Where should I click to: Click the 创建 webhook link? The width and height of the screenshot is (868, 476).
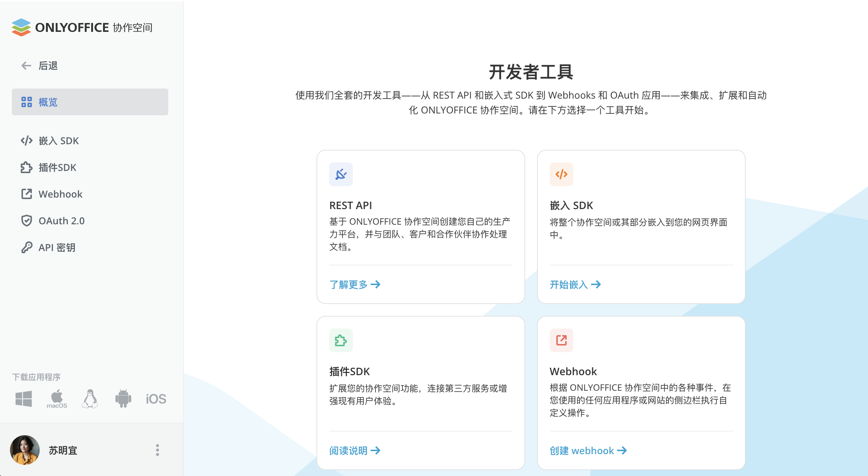point(582,450)
